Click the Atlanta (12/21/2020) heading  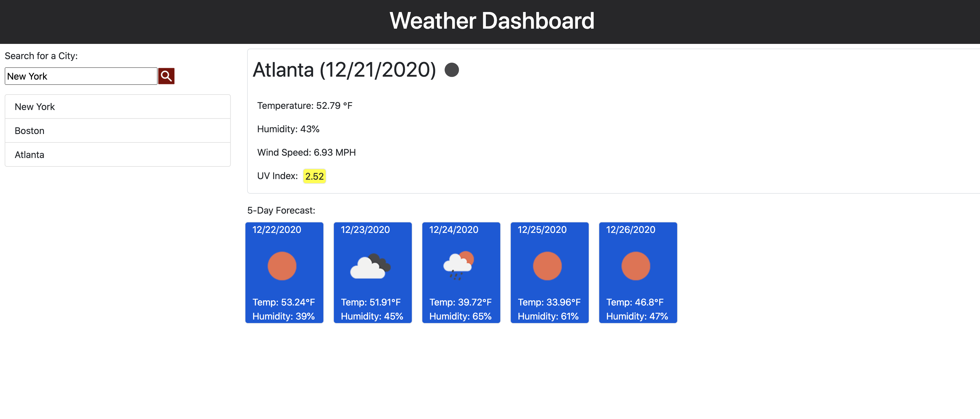click(x=345, y=70)
